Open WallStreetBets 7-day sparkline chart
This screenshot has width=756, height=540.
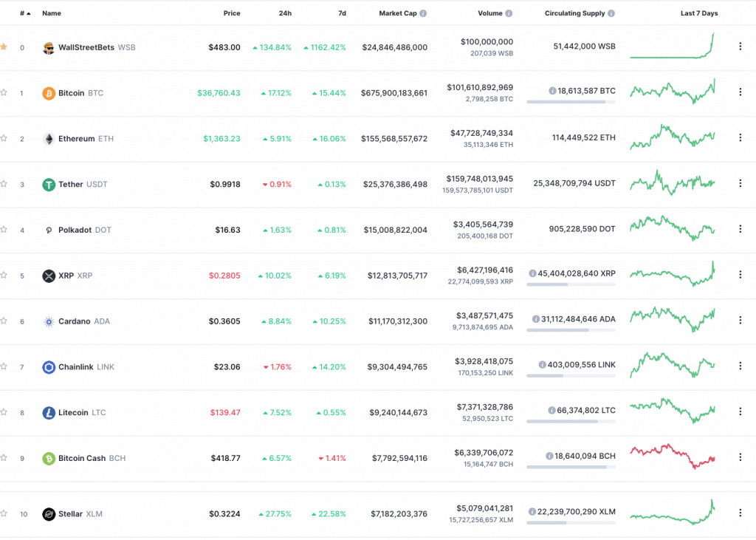coord(672,47)
